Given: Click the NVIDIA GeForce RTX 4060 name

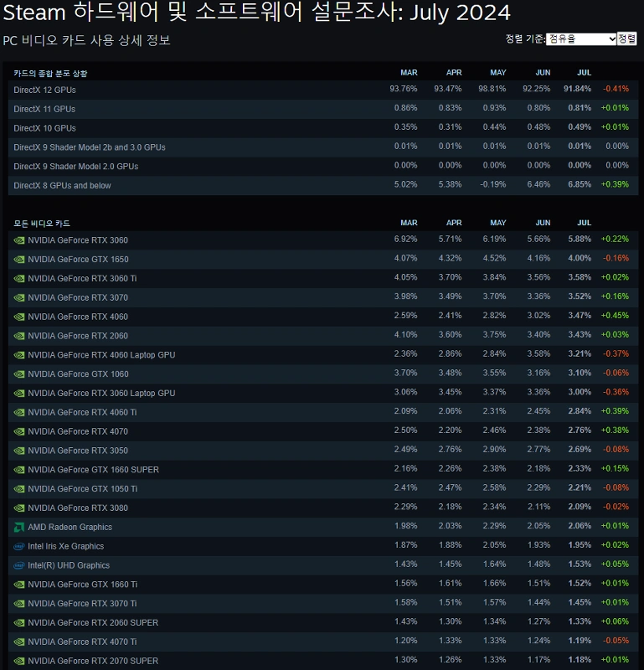Looking at the screenshot, I should pos(78,317).
